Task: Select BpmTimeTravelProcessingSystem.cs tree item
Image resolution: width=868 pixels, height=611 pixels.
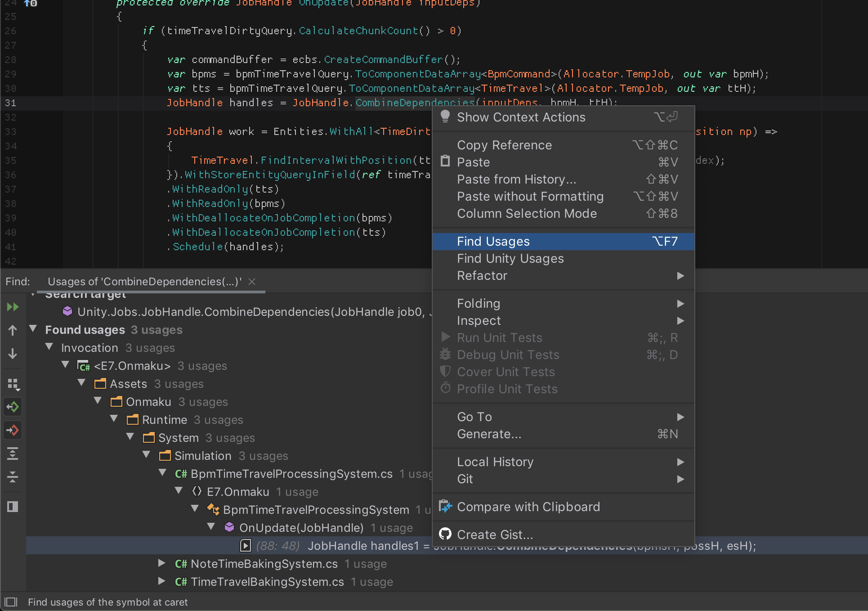Action: coord(291,473)
